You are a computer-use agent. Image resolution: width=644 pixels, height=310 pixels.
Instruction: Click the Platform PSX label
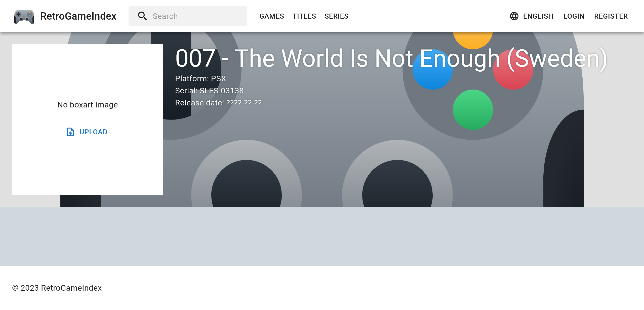click(x=200, y=79)
